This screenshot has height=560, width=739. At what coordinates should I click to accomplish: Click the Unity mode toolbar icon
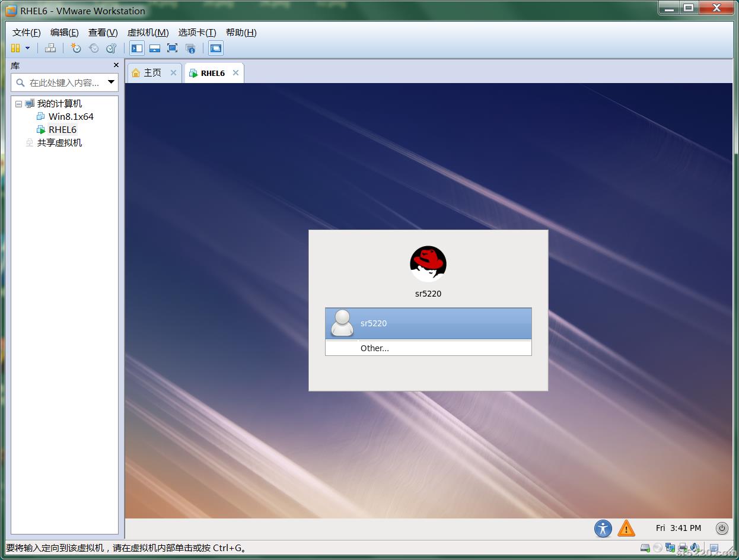190,48
